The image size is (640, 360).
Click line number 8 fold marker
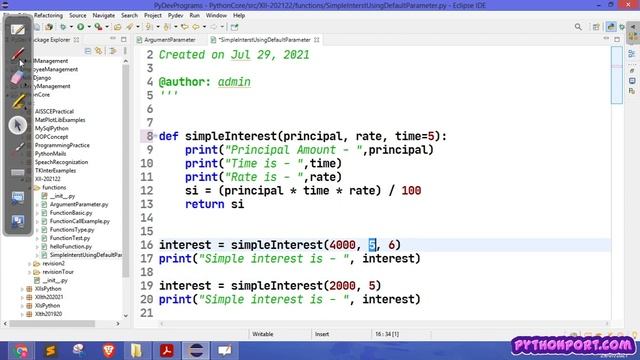(155, 136)
